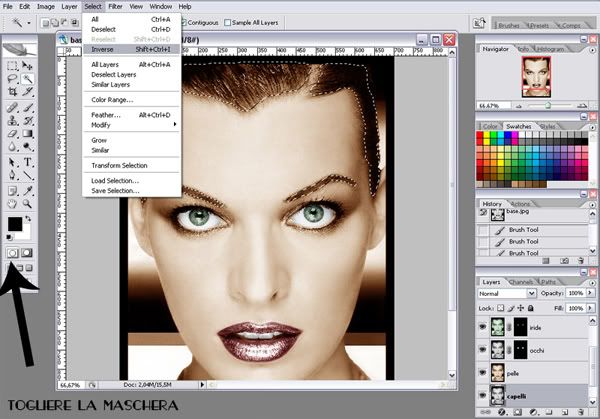Hide the iride layer
Image resolution: width=600 pixels, height=419 pixels.
coord(483,327)
